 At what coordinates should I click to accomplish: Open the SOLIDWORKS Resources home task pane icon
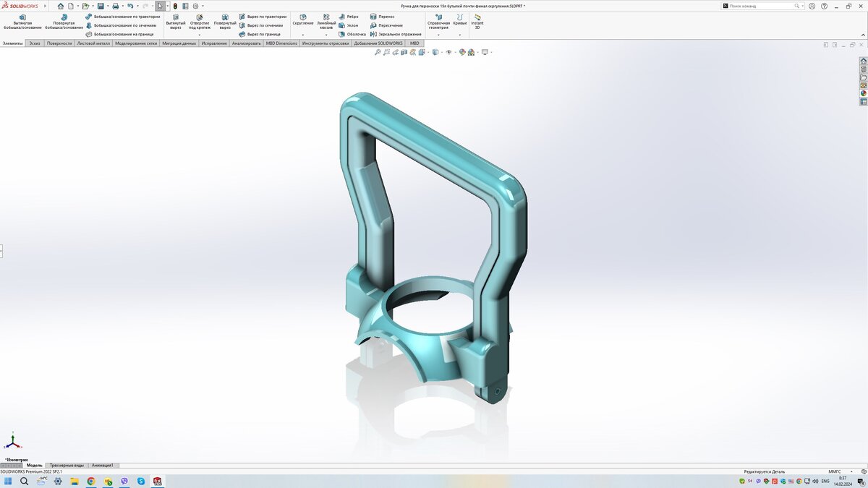(863, 61)
